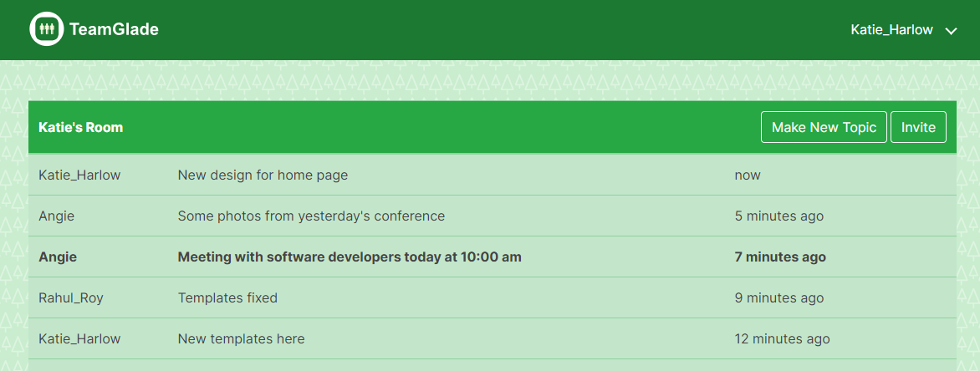The height and width of the screenshot is (371, 980).
Task: Click author Angie on the photos topic
Action: click(x=56, y=216)
